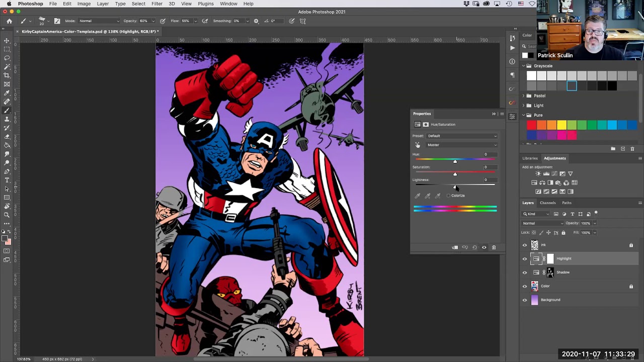644x362 pixels.
Task: Open the Image menu
Action: (x=84, y=4)
